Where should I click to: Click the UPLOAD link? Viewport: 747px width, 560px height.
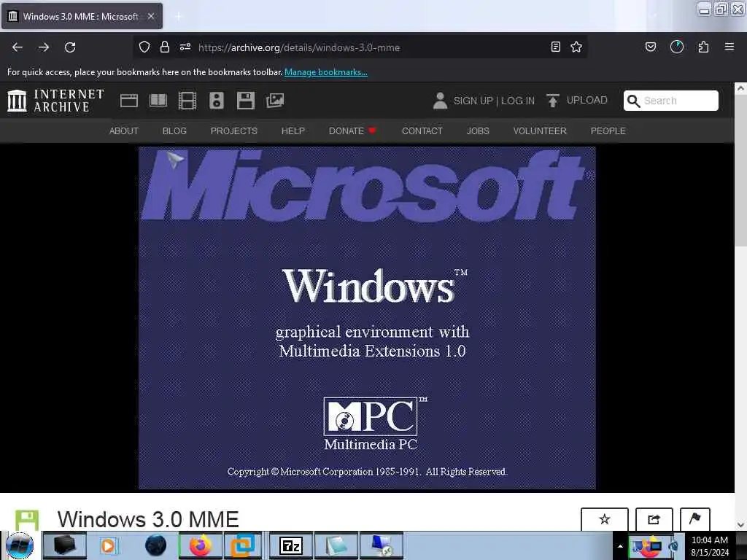[587, 100]
